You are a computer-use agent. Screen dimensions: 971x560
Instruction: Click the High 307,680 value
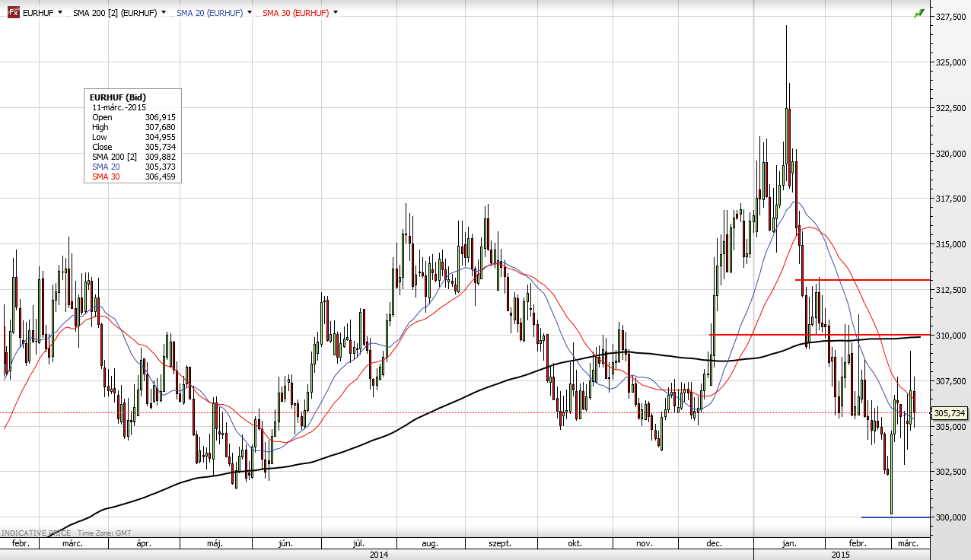click(160, 127)
